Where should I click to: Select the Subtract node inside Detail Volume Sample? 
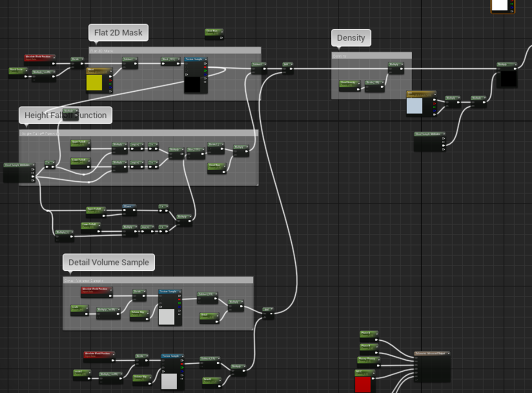pyautogui.click(x=207, y=298)
